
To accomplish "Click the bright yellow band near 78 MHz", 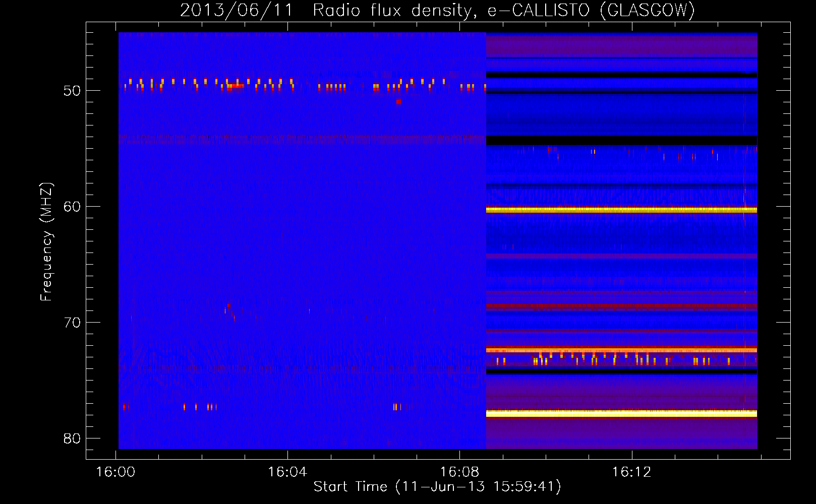I will point(621,413).
